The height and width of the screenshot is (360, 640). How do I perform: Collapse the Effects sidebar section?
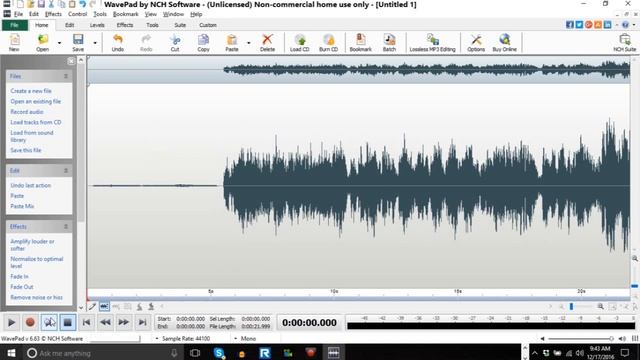click(x=66, y=227)
